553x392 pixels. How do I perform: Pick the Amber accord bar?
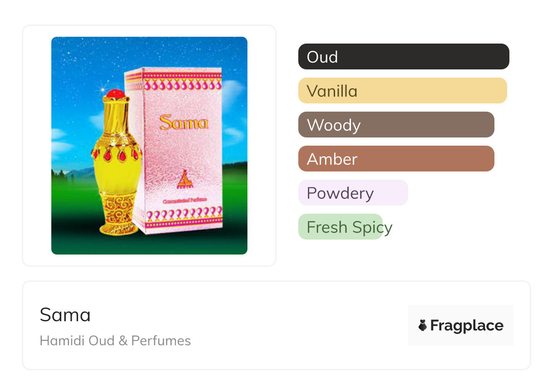pyautogui.click(x=396, y=159)
